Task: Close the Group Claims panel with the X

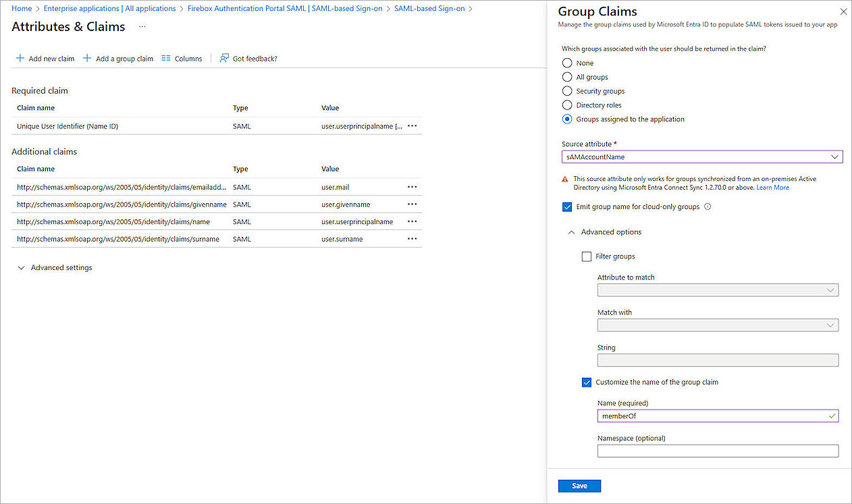Action: point(843,11)
